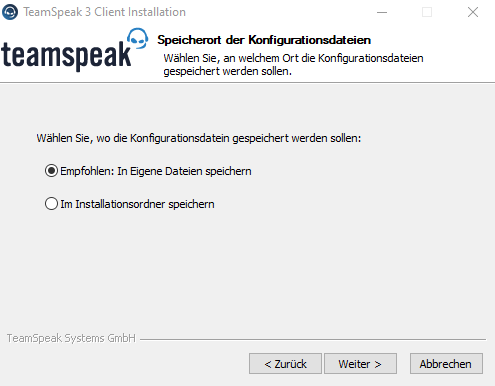Click the blue headset icon above logo

137,39
